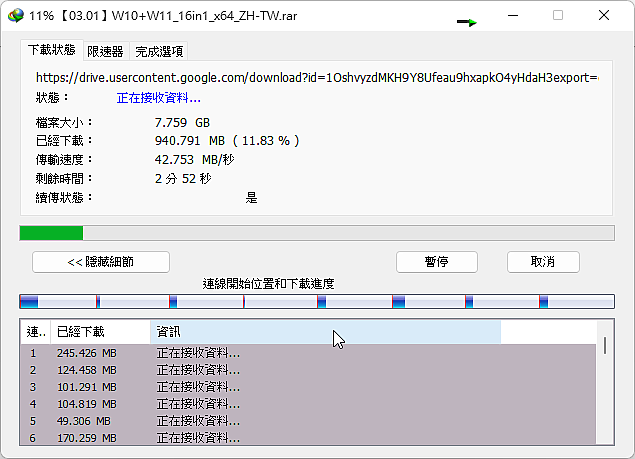Click the << 隱藏細節 button
This screenshot has height=459, width=635.
pyautogui.click(x=101, y=262)
